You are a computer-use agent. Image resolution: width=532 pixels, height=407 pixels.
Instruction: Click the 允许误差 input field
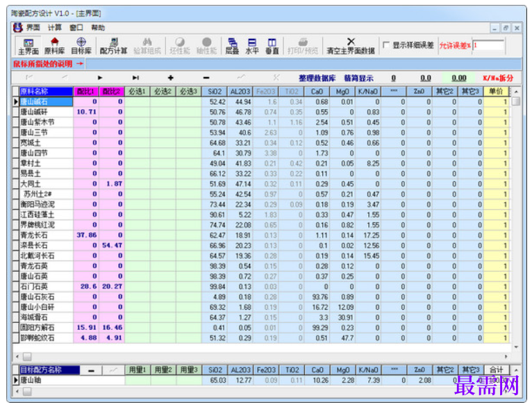pos(488,45)
